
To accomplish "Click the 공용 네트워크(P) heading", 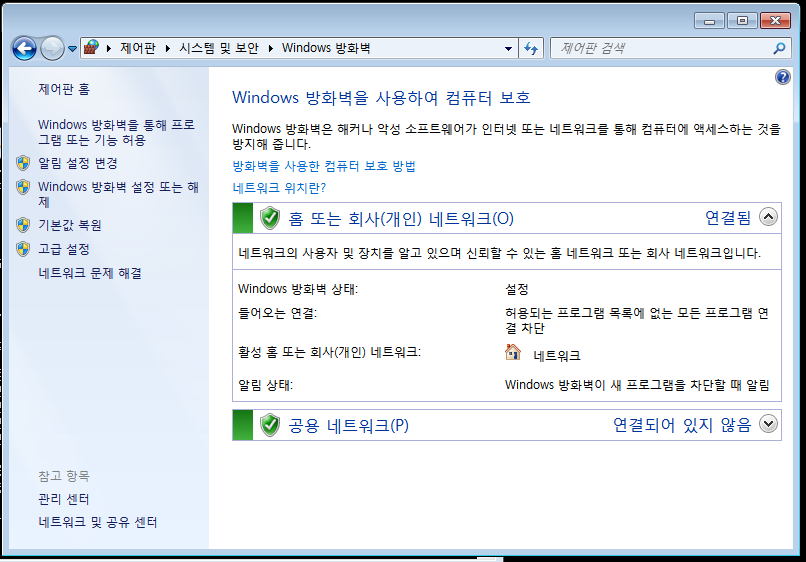I will [349, 426].
